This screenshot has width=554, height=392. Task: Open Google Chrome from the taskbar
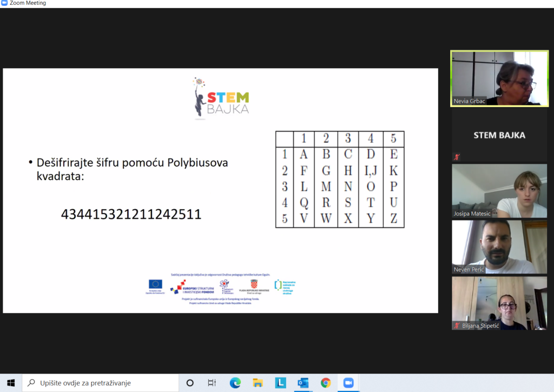pyautogui.click(x=326, y=383)
